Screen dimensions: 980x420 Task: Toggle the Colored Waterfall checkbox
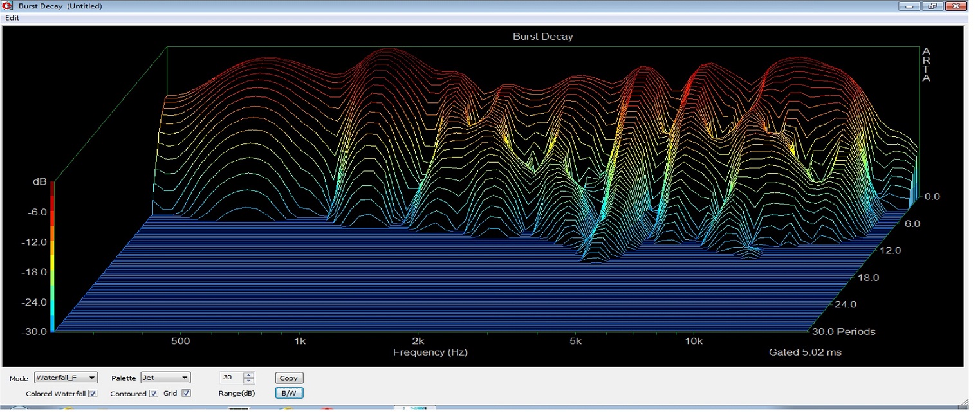[x=93, y=393]
